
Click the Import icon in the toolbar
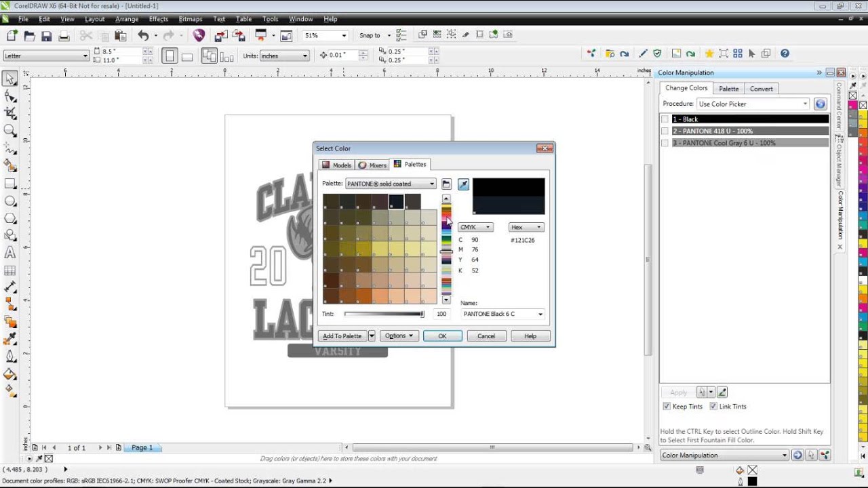point(221,35)
